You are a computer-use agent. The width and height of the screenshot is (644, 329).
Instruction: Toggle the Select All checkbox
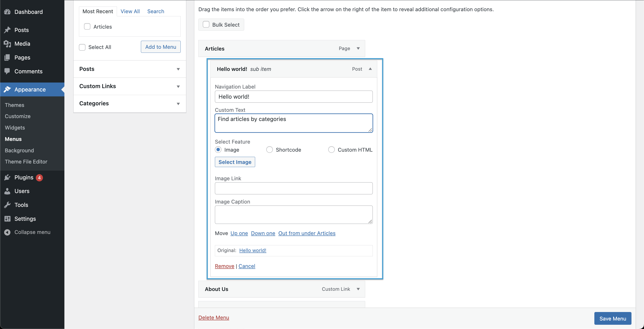click(x=82, y=47)
